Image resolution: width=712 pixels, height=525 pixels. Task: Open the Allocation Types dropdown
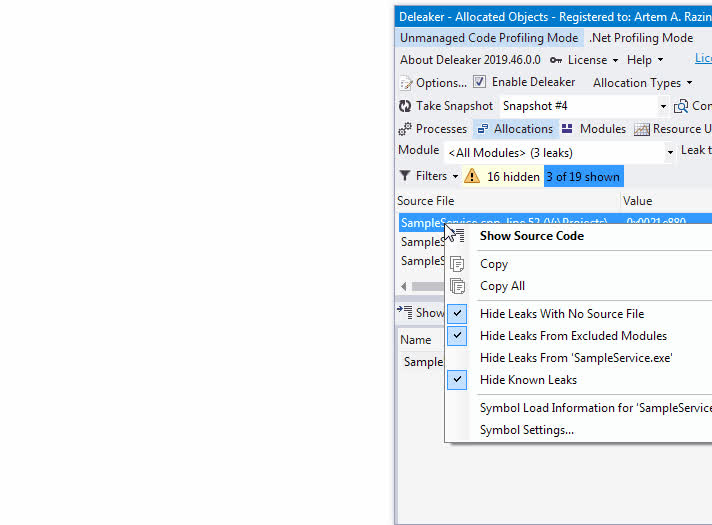[x=643, y=83]
